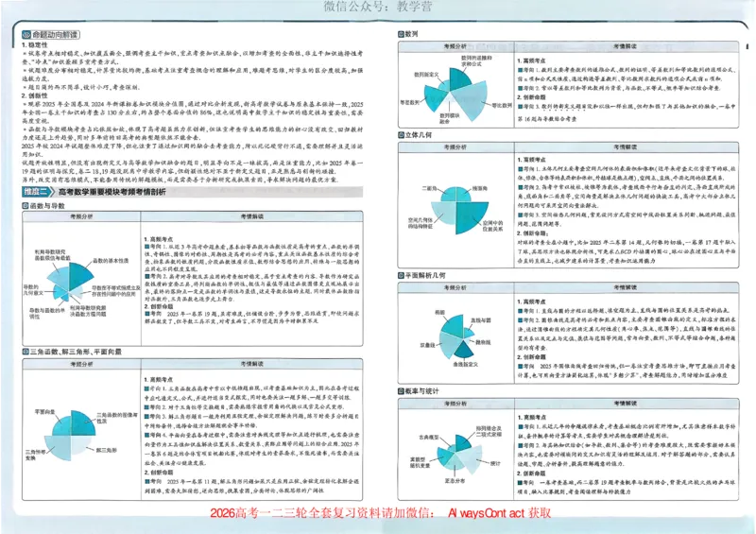Click 考频分析 header in 概率与统计 table

455,404
